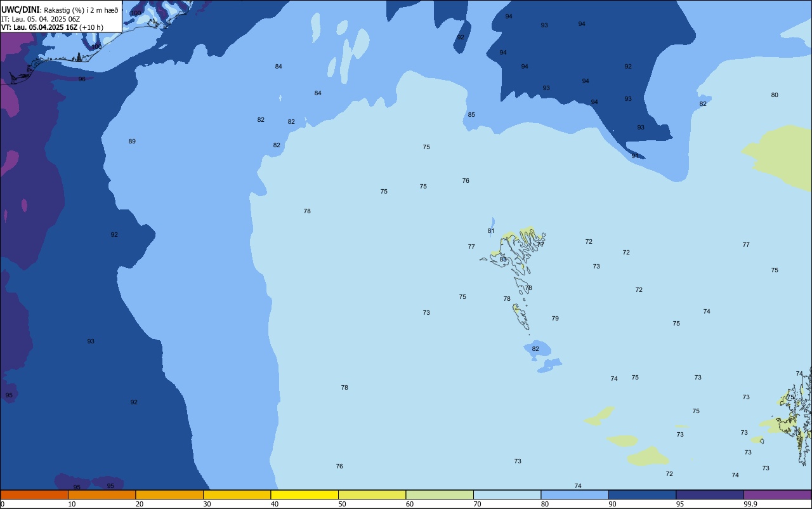Screen dimensions: 812x509
Task: Click the legend scale label '50'
Action: pos(342,504)
